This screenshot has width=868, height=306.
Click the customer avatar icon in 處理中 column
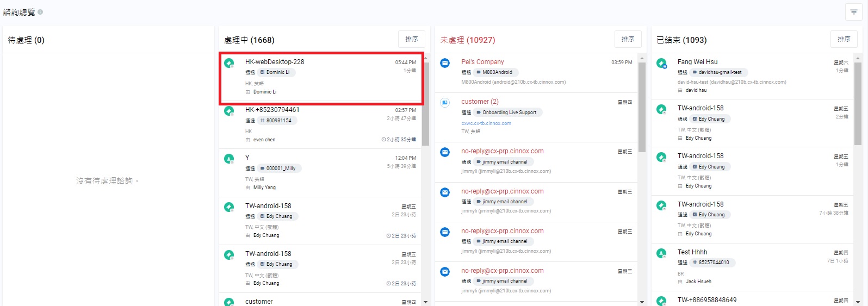229,302
